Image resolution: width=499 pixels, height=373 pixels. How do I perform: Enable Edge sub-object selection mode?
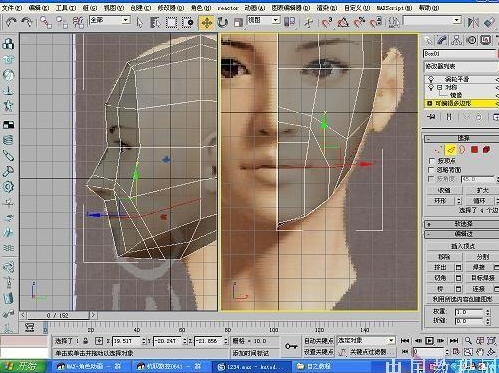click(451, 150)
